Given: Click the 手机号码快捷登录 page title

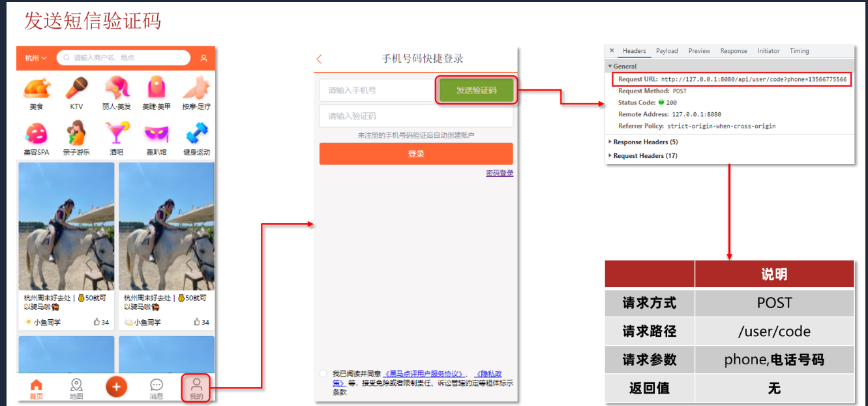Looking at the screenshot, I should [x=423, y=59].
